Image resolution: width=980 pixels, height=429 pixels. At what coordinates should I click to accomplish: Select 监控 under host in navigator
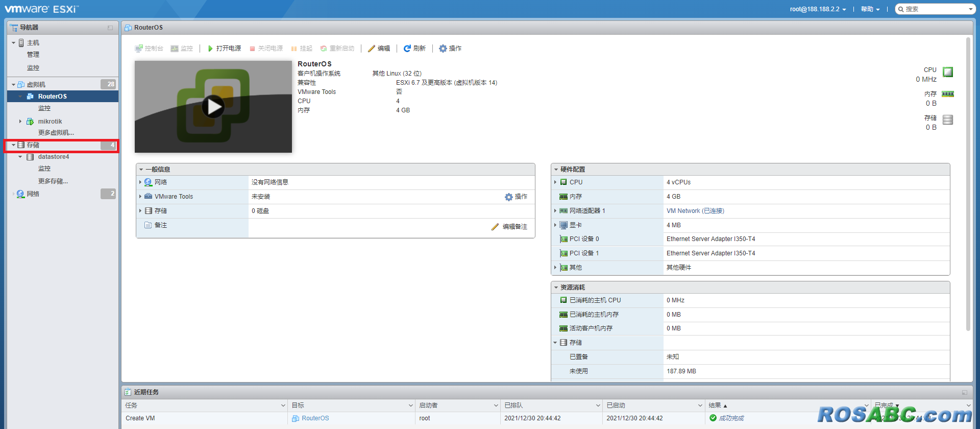[x=33, y=68]
